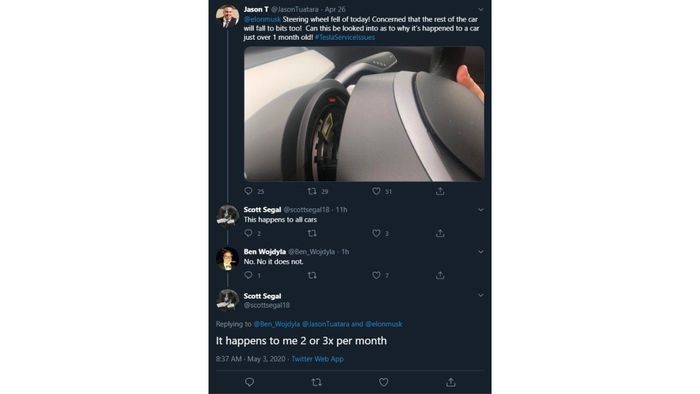700x394 pixels.
Task: Reply to Jason T's steering wheel tweet
Action: (248, 191)
